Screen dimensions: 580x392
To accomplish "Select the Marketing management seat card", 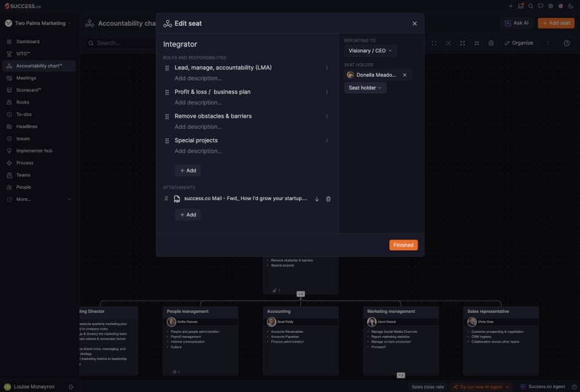I will pos(401,341).
